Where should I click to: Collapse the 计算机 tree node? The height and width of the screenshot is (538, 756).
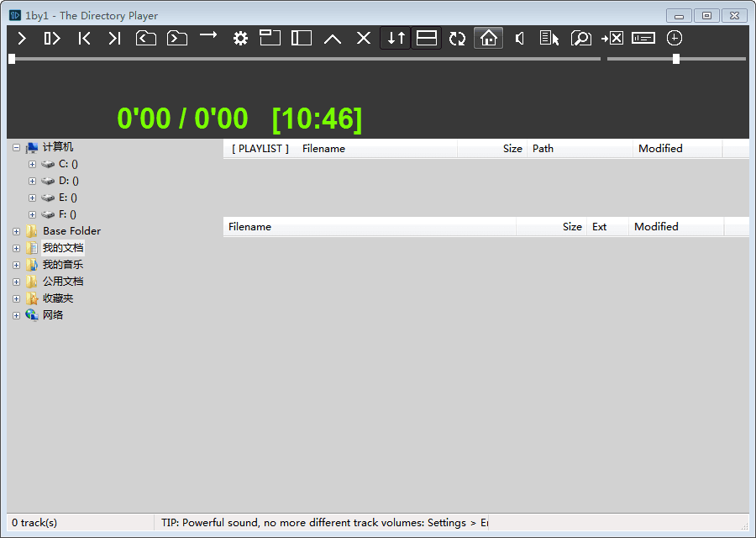(17, 148)
